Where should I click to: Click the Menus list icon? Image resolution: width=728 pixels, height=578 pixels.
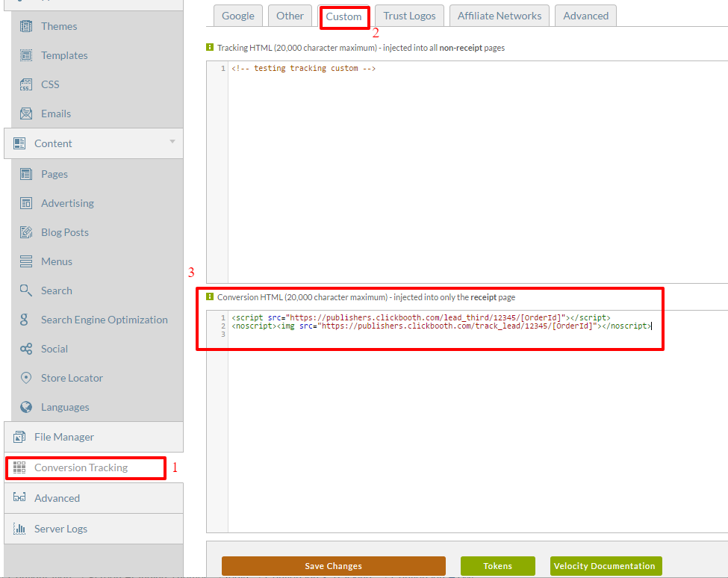26,261
